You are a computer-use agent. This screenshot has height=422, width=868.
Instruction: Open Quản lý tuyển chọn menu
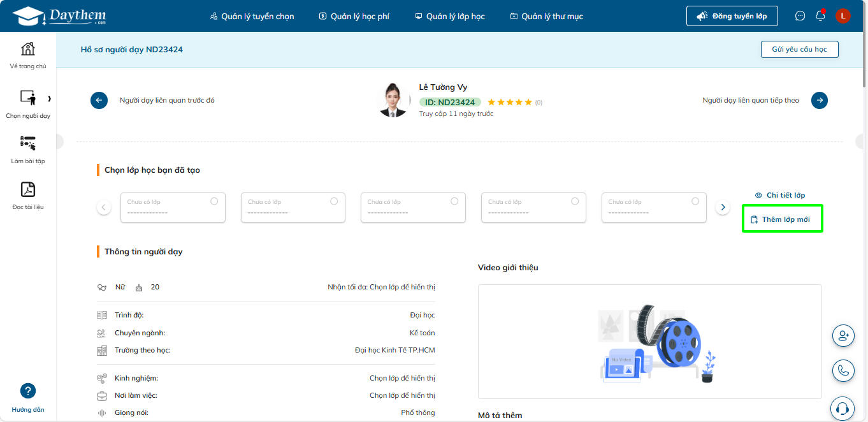pos(252,16)
